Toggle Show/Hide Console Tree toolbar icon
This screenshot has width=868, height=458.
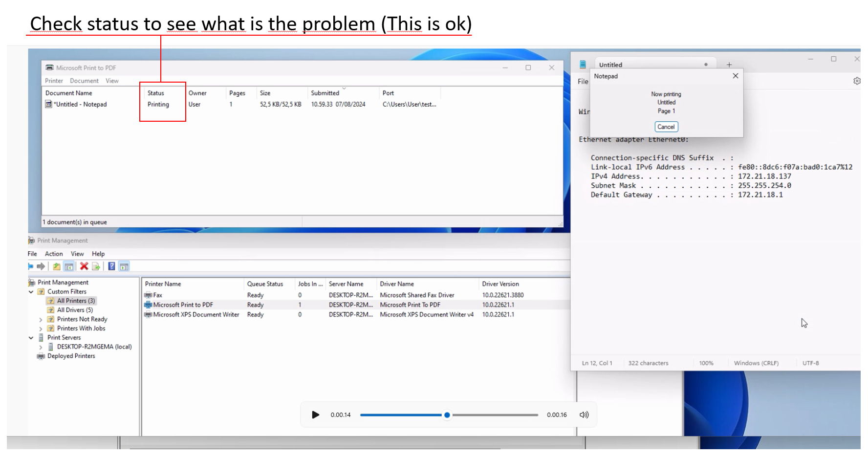click(x=69, y=266)
